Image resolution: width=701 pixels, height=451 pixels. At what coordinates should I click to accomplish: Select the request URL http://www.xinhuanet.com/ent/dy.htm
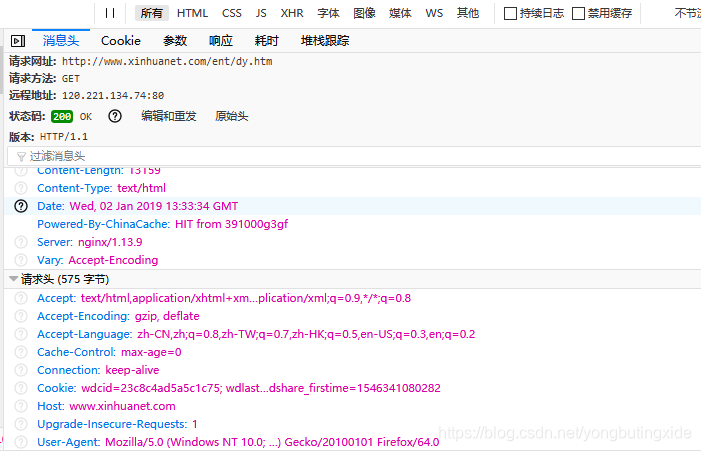[x=167, y=61]
